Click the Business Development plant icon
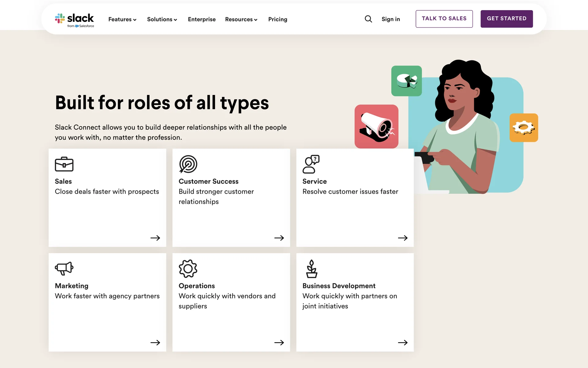 (311, 269)
